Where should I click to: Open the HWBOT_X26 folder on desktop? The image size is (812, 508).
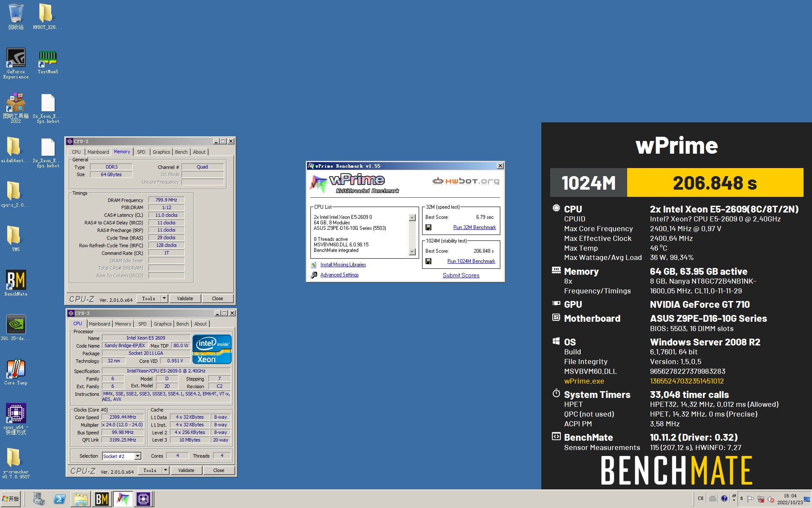(x=47, y=16)
